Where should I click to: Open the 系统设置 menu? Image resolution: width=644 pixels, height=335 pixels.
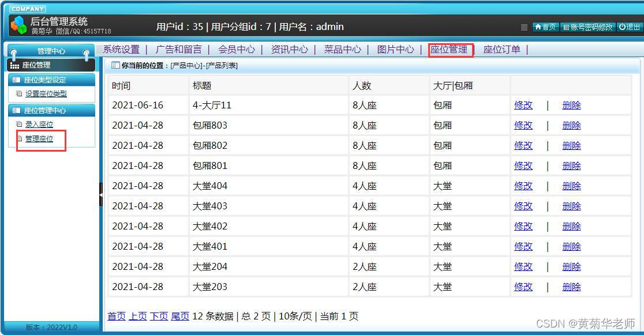pyautogui.click(x=121, y=49)
